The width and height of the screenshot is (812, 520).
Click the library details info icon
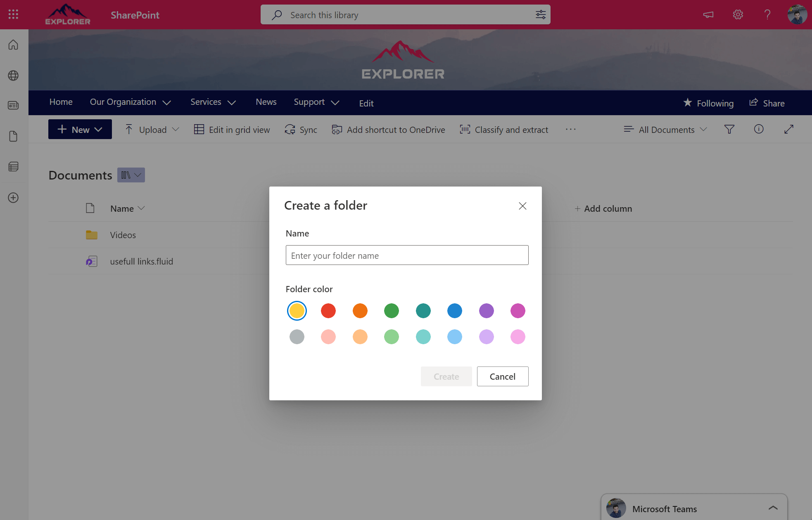(x=759, y=129)
